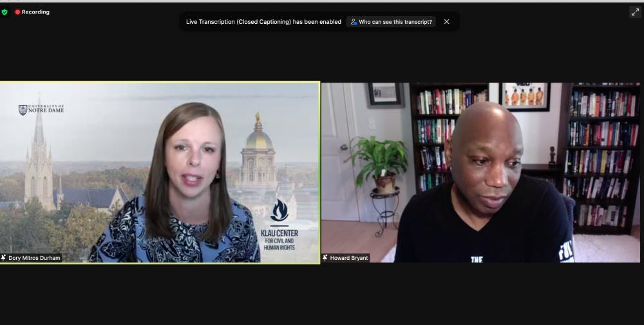Click the Live Transcription enabled message text

[x=263, y=21]
